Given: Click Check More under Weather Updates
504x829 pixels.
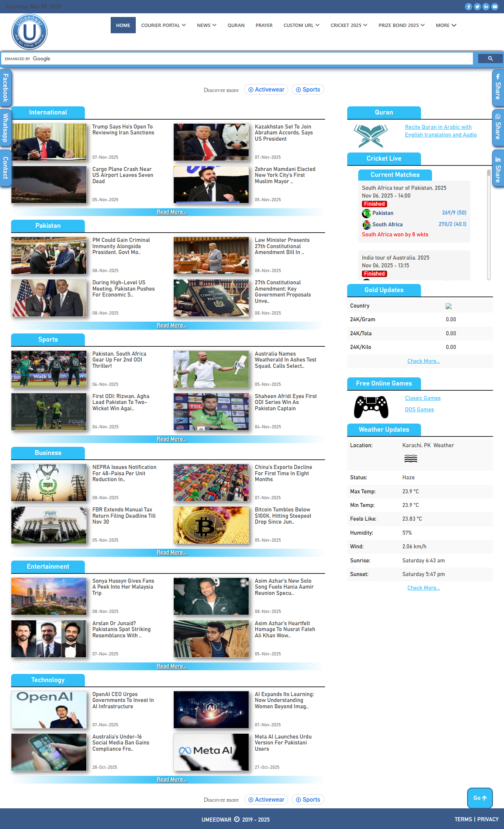Looking at the screenshot, I should click(x=424, y=588).
